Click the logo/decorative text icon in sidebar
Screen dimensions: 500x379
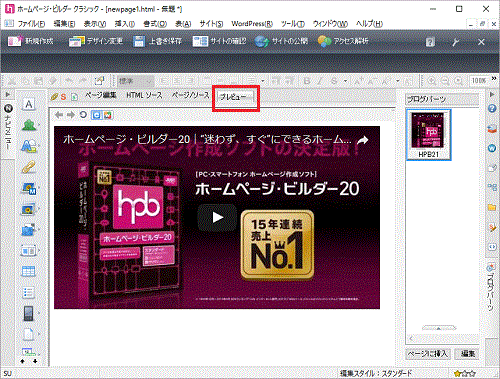coord(29,146)
